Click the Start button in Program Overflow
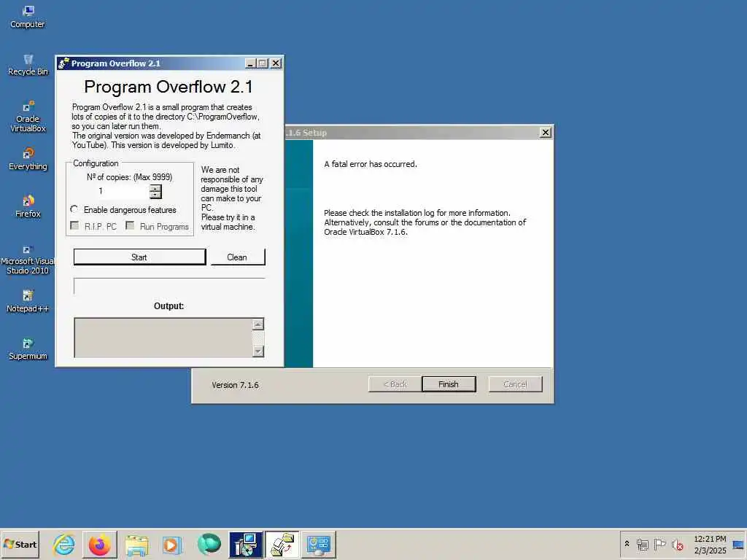The width and height of the screenshot is (747, 560). [x=139, y=257]
